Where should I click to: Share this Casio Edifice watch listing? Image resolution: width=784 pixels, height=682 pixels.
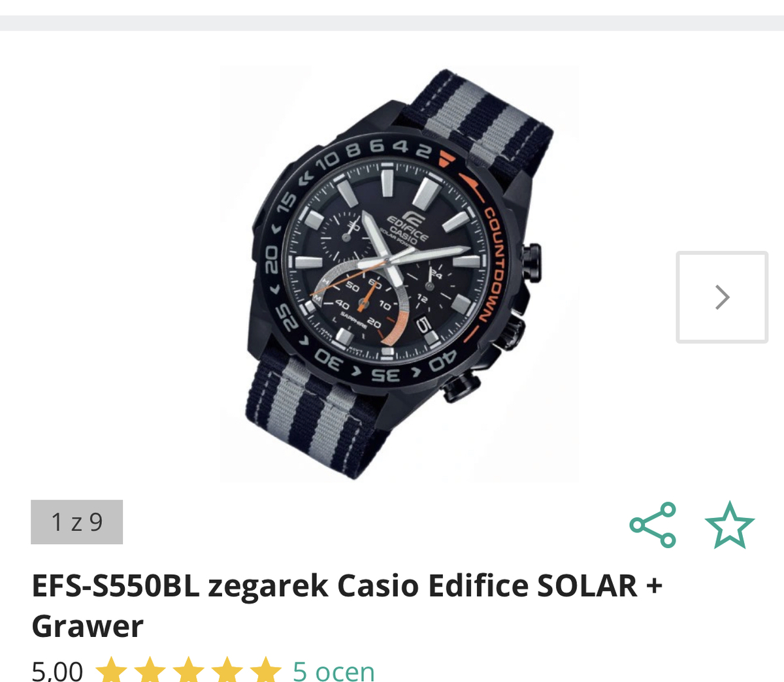tap(653, 525)
